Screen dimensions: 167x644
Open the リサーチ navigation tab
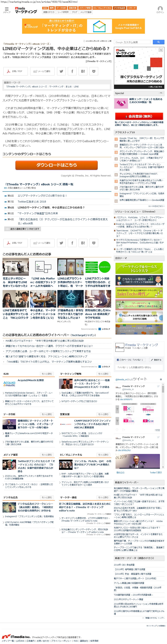(x=132, y=8)
